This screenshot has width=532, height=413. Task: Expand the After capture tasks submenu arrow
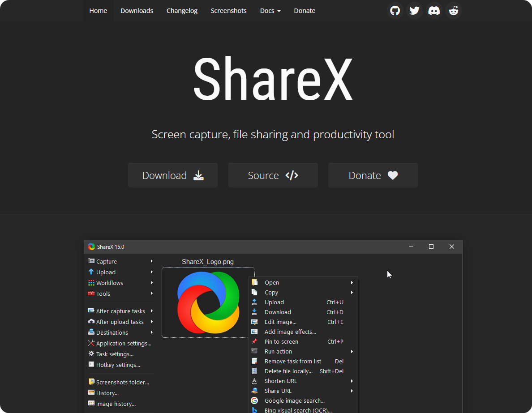coord(152,311)
